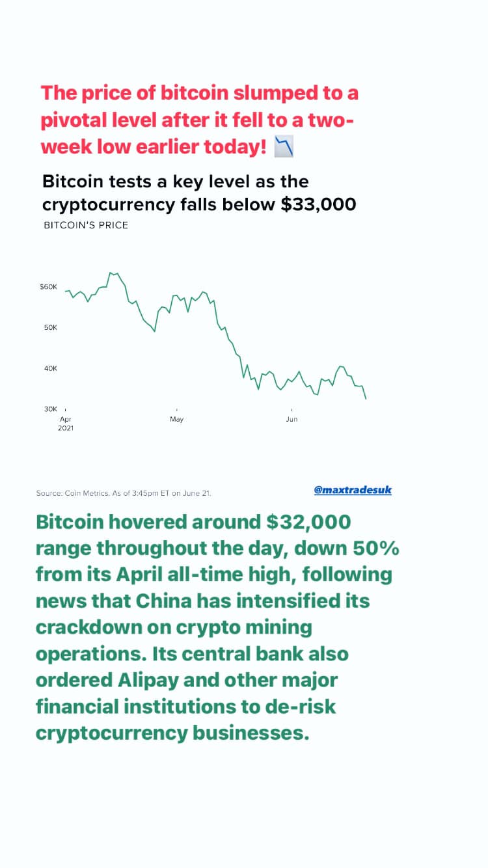Click the downward chart emoji icon
This screenshot has width=488, height=868.
click(x=284, y=147)
